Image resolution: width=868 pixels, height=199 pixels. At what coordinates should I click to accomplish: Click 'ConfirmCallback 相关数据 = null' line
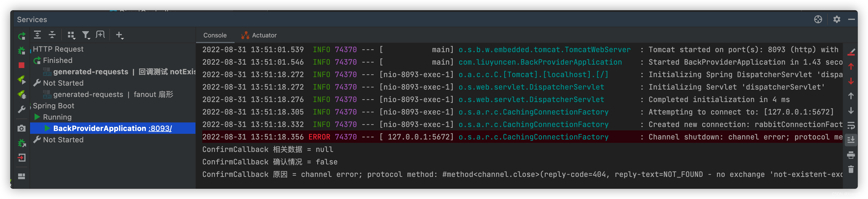tap(267, 150)
